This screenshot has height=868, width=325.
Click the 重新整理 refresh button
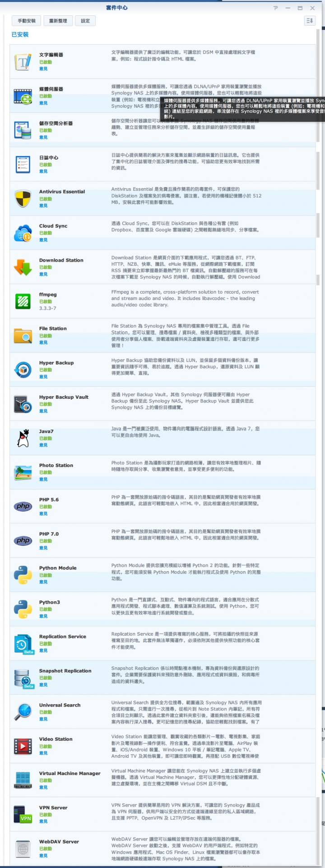click(58, 21)
